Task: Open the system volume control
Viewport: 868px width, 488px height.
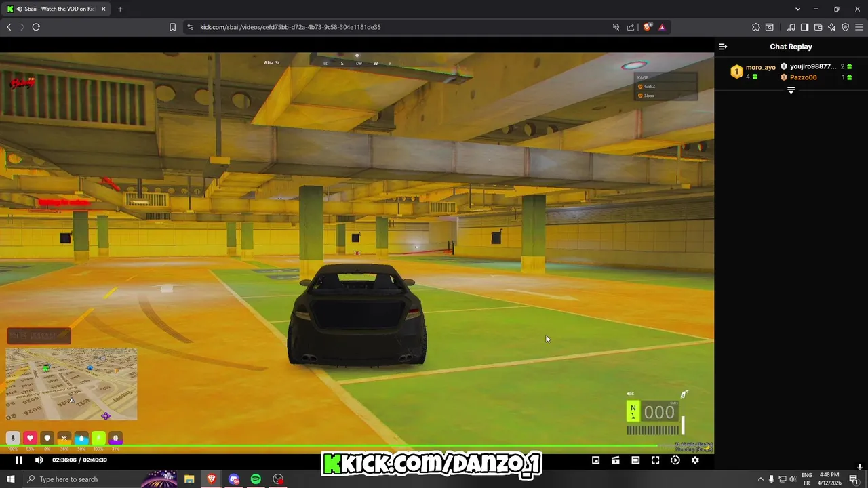Action: tap(793, 479)
